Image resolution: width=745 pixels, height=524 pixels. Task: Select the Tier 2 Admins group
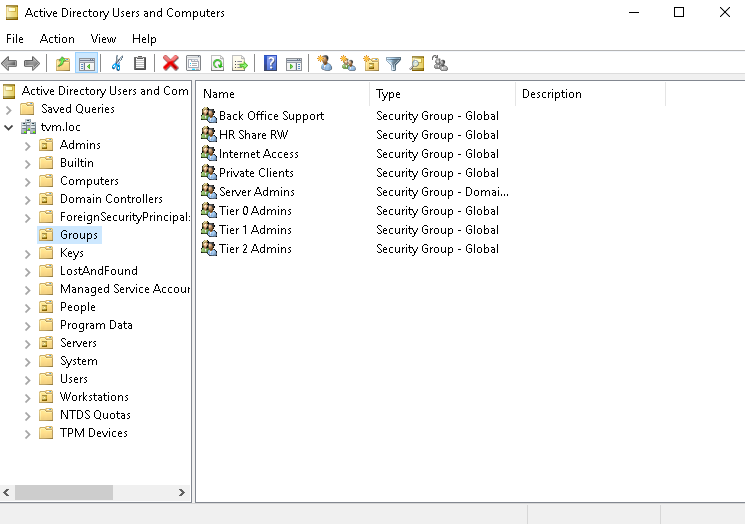[x=255, y=248]
